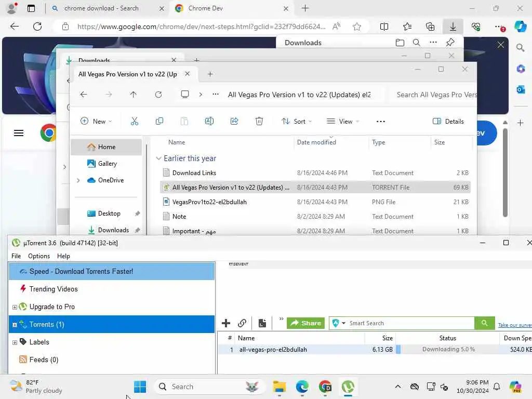This screenshot has width=532, height=399.
Task: Toggle the Details pane in File Explorer
Action: click(x=448, y=121)
